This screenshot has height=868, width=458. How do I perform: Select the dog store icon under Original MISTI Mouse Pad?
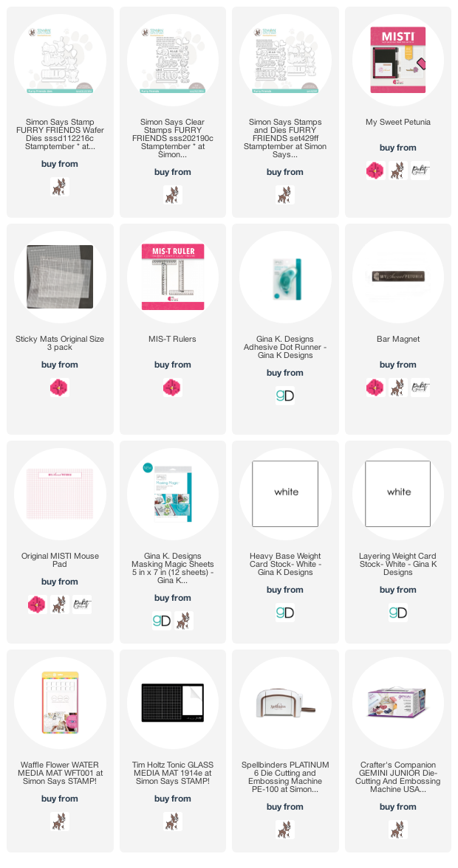click(60, 604)
